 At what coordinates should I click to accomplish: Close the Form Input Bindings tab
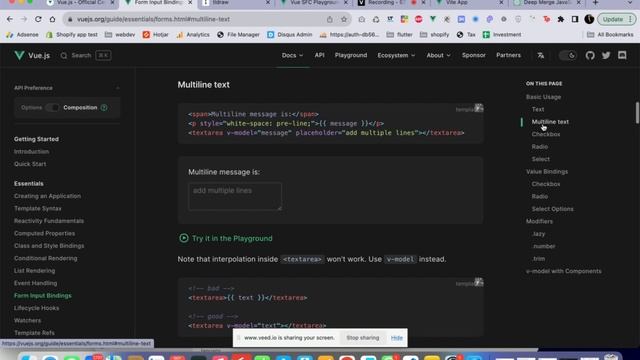click(x=190, y=3)
